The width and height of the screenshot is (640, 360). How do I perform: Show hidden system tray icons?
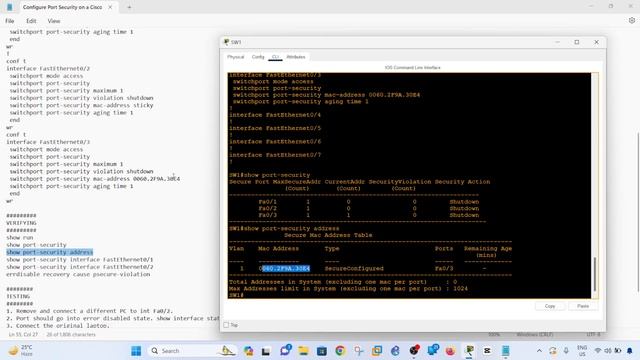tap(539, 351)
